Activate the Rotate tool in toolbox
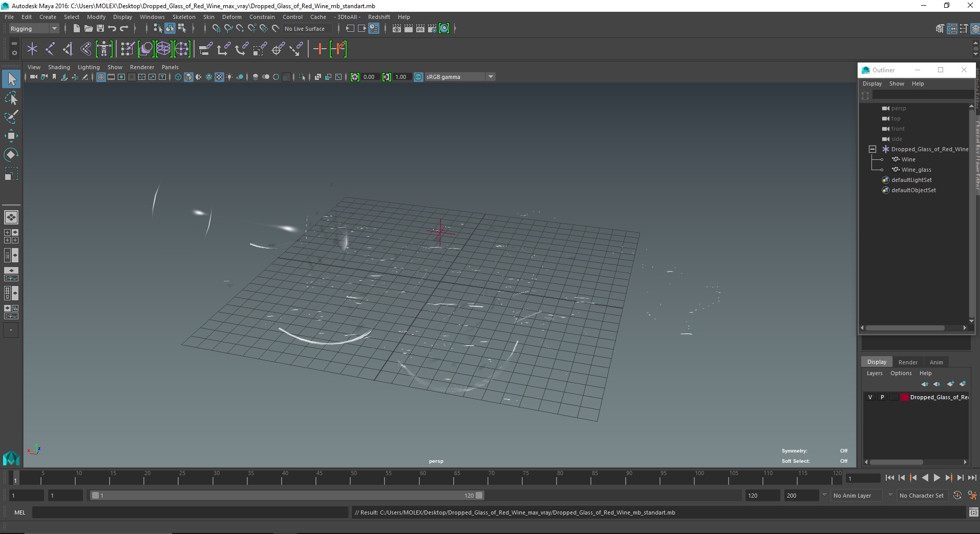Viewport: 980px width, 534px height. click(11, 155)
